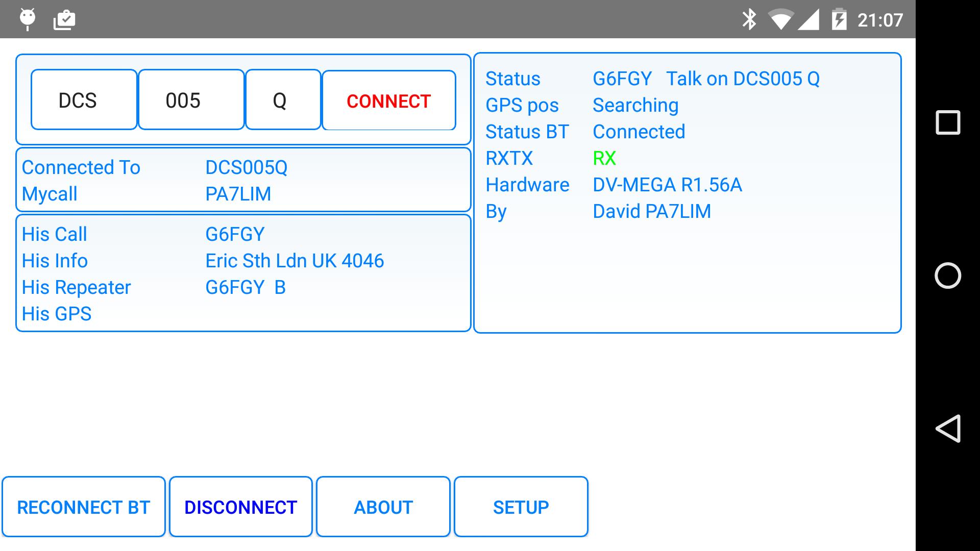
Task: Tap the DISCONNECT button
Action: click(240, 507)
